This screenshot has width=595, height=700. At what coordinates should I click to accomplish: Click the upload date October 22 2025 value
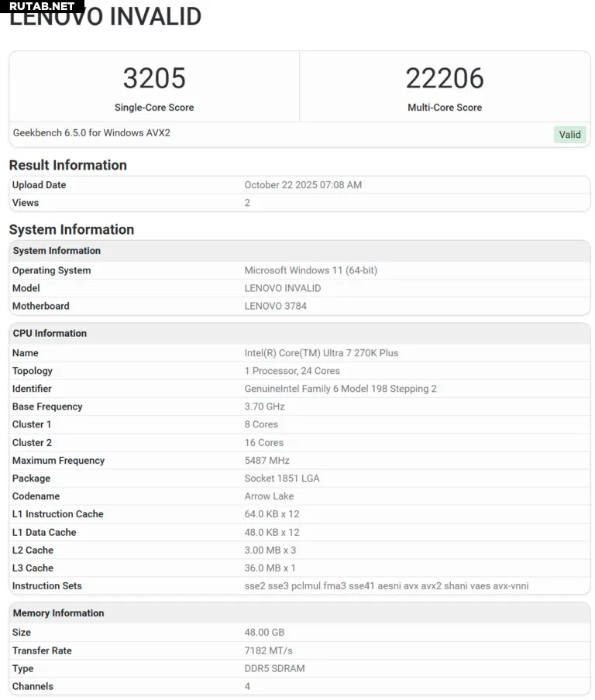(x=303, y=185)
